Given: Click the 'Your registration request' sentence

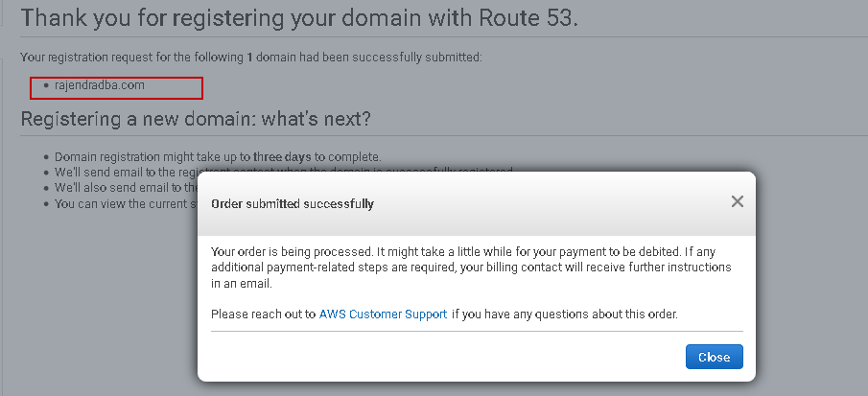Looking at the screenshot, I should (251, 58).
